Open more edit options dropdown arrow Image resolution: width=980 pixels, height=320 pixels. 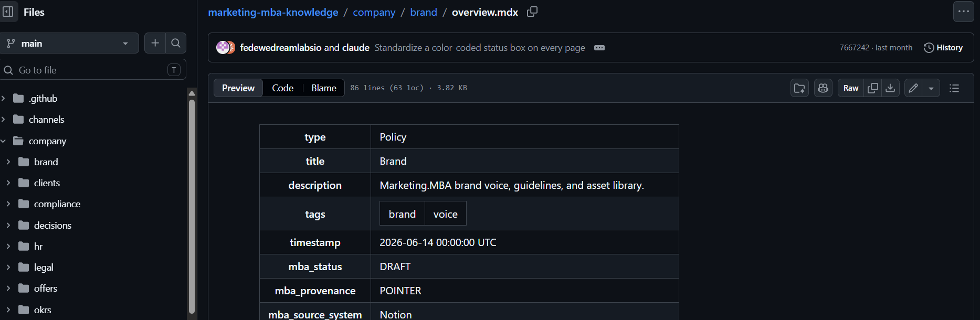(931, 88)
